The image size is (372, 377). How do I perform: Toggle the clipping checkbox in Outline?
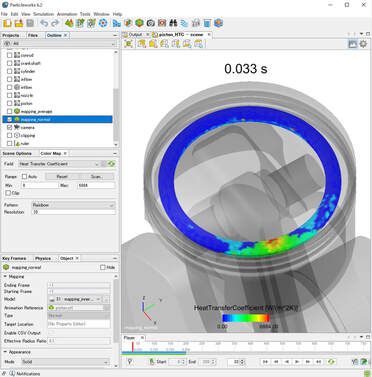(x=9, y=135)
